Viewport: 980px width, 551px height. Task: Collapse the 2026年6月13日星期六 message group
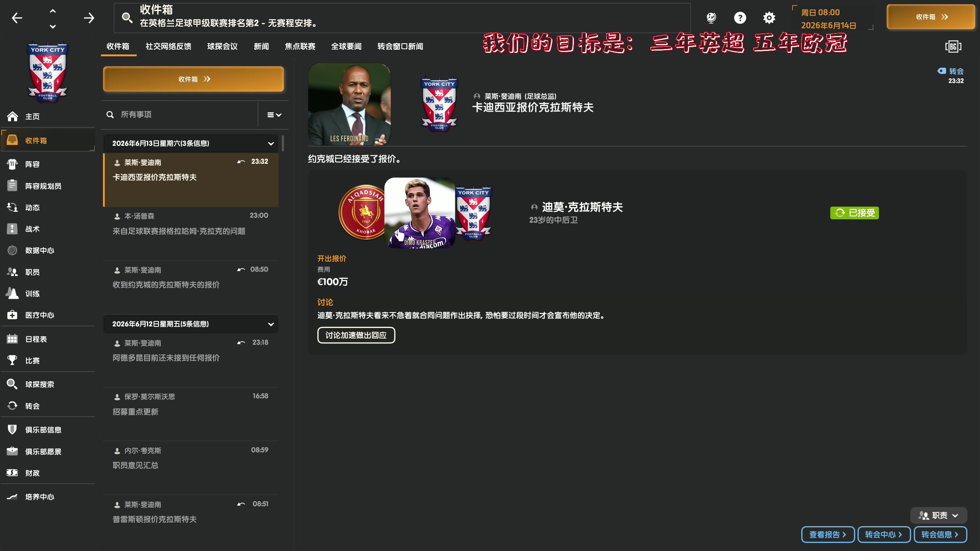coord(271,143)
